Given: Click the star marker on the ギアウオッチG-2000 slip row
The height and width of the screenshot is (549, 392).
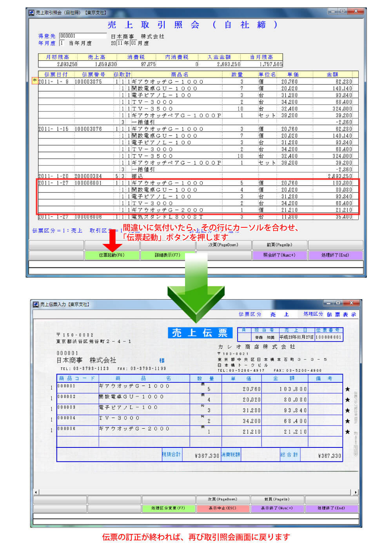Looking at the screenshot, I should (x=347, y=432).
